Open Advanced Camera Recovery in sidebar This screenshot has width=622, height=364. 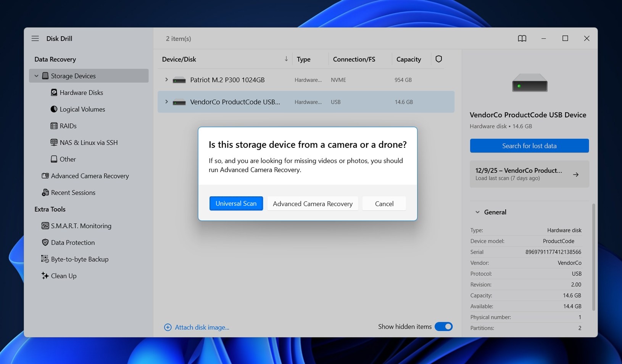pyautogui.click(x=90, y=176)
